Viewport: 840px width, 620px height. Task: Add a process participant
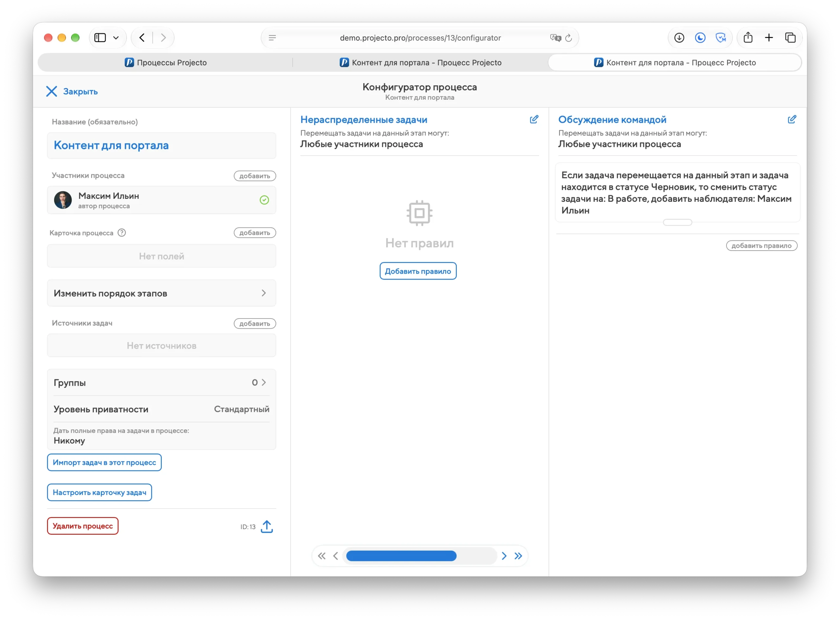[255, 176]
